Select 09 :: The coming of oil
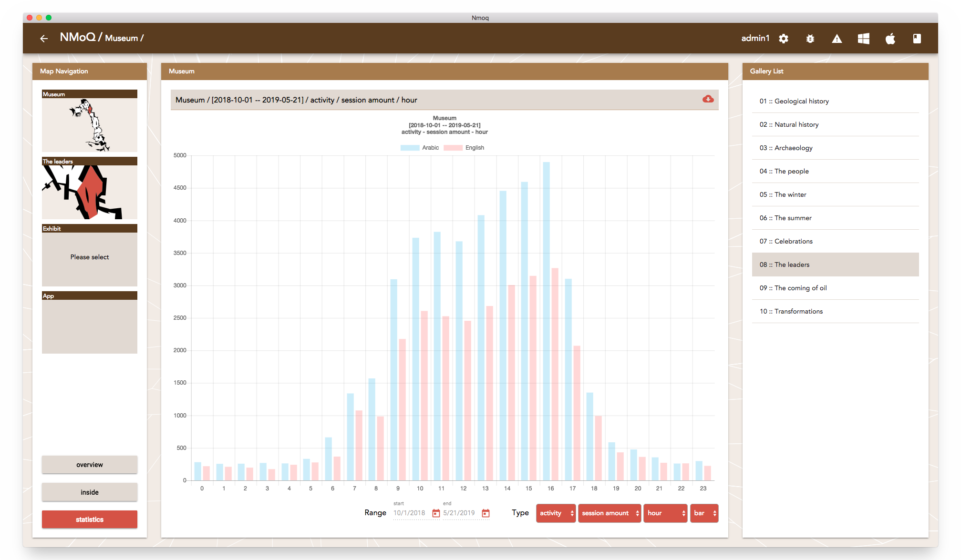The height and width of the screenshot is (560, 961). (x=836, y=288)
